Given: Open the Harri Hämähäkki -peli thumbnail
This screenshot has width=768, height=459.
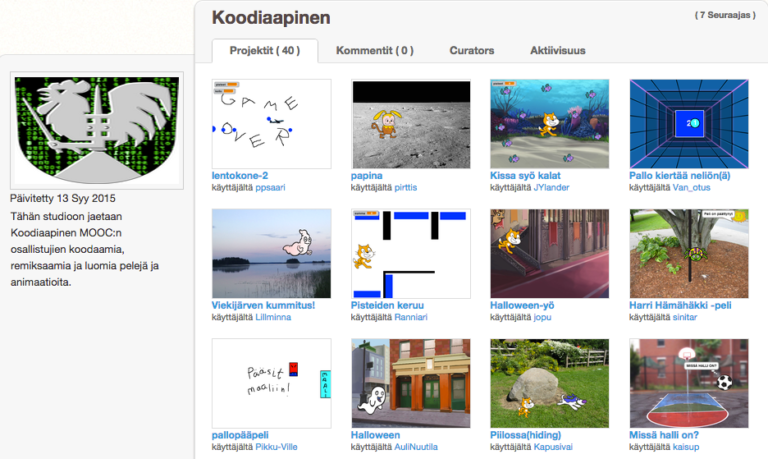Looking at the screenshot, I should tap(689, 254).
